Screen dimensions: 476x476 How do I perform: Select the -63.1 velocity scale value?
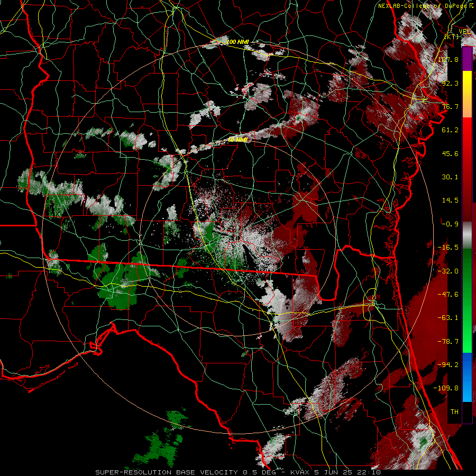coord(448,318)
